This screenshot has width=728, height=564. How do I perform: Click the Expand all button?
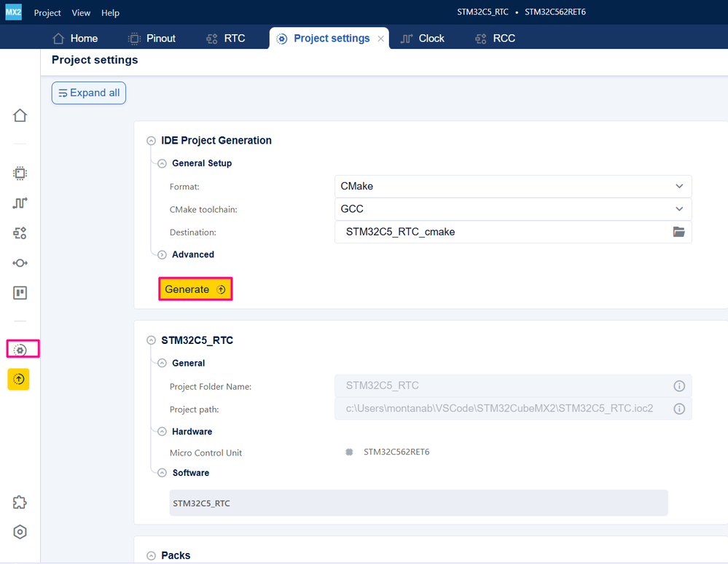click(x=89, y=93)
